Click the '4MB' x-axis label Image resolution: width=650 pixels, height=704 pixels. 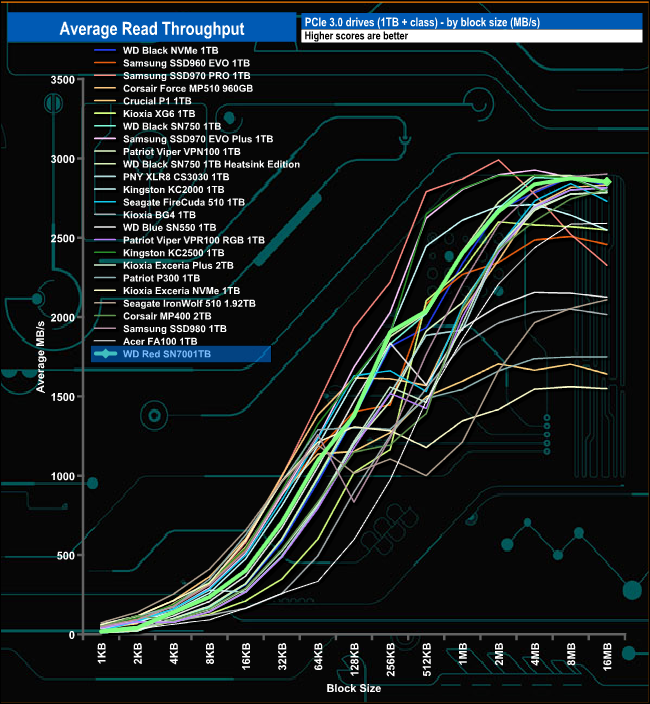coord(535,654)
